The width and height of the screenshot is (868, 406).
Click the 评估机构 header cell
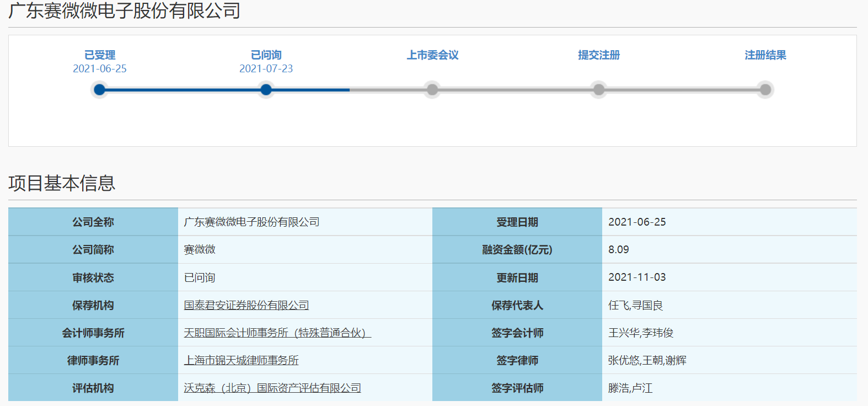(93, 388)
